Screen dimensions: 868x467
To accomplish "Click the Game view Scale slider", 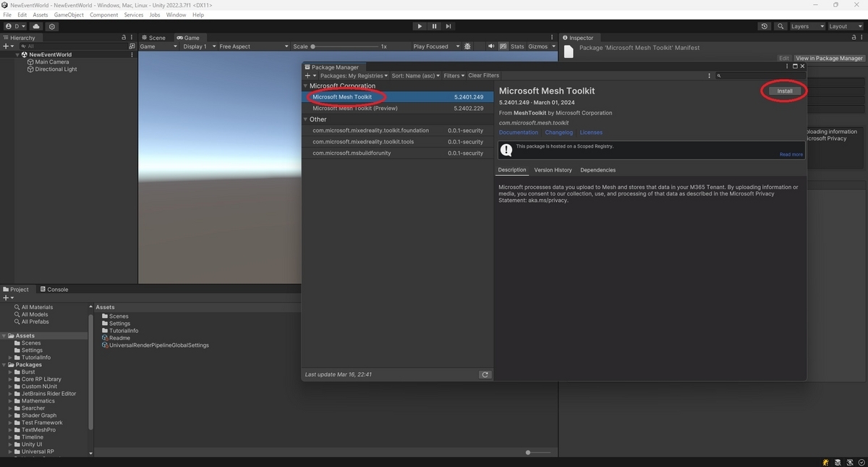I will (345, 46).
